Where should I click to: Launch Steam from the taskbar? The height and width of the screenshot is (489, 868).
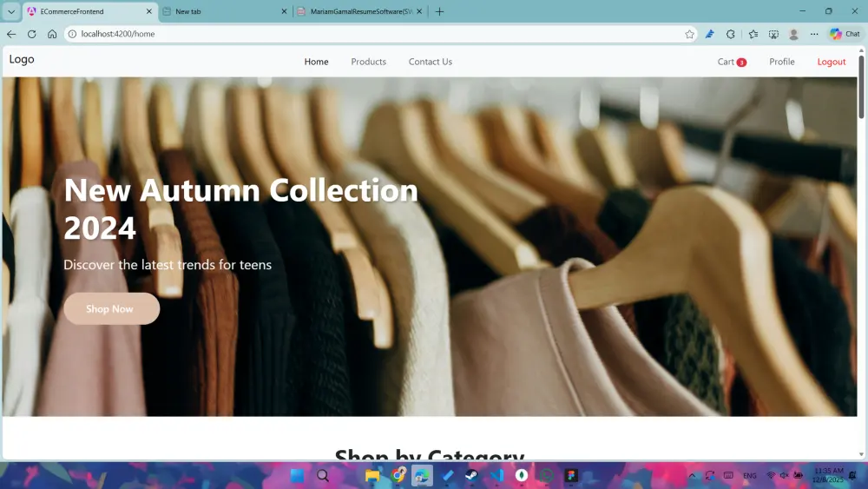pyautogui.click(x=471, y=475)
